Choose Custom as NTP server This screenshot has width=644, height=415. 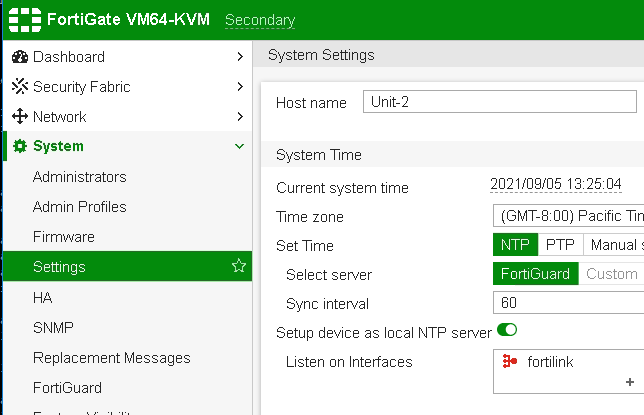[x=612, y=274]
